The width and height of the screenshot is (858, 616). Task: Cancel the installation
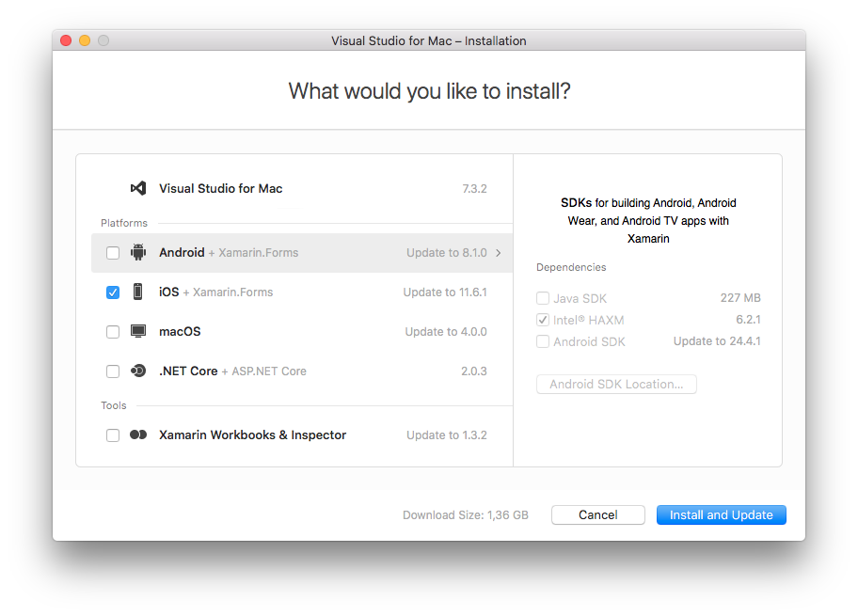(x=598, y=514)
